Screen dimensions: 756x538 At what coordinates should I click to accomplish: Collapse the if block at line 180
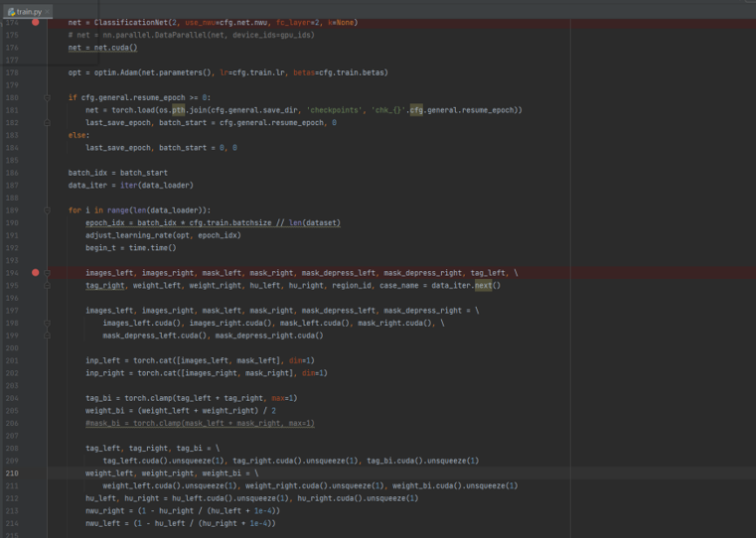click(x=48, y=98)
